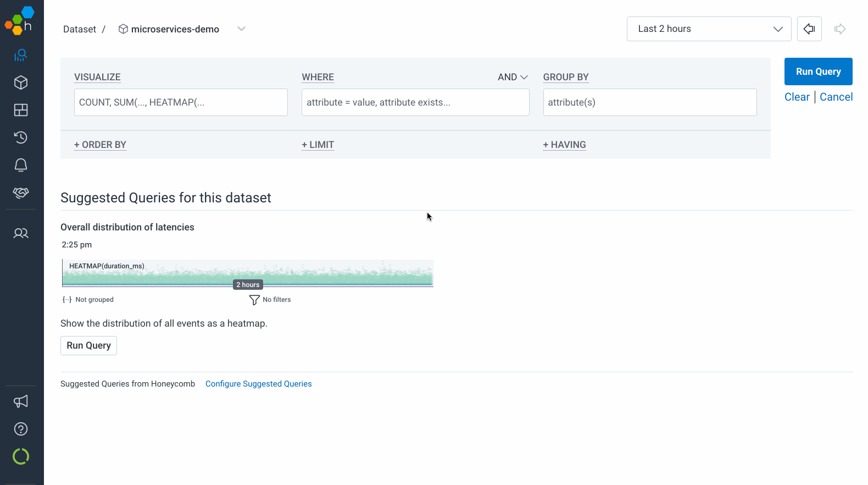
Task: Click the forward arrow time navigation button
Action: point(839,29)
